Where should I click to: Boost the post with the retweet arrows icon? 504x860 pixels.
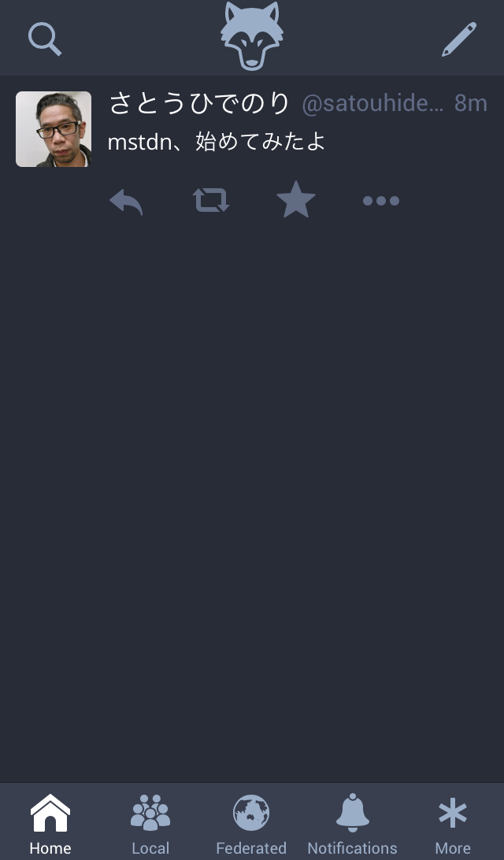211,200
